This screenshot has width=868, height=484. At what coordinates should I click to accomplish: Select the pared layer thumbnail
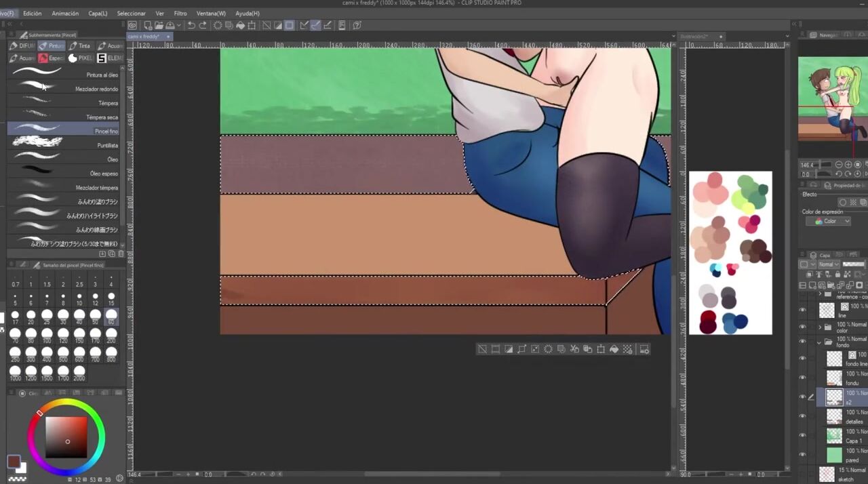coord(834,454)
